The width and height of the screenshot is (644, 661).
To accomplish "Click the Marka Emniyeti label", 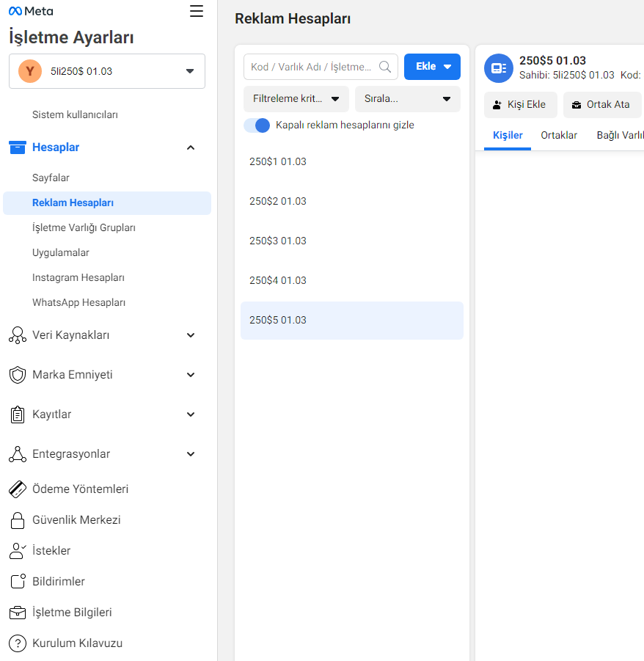I will (73, 375).
